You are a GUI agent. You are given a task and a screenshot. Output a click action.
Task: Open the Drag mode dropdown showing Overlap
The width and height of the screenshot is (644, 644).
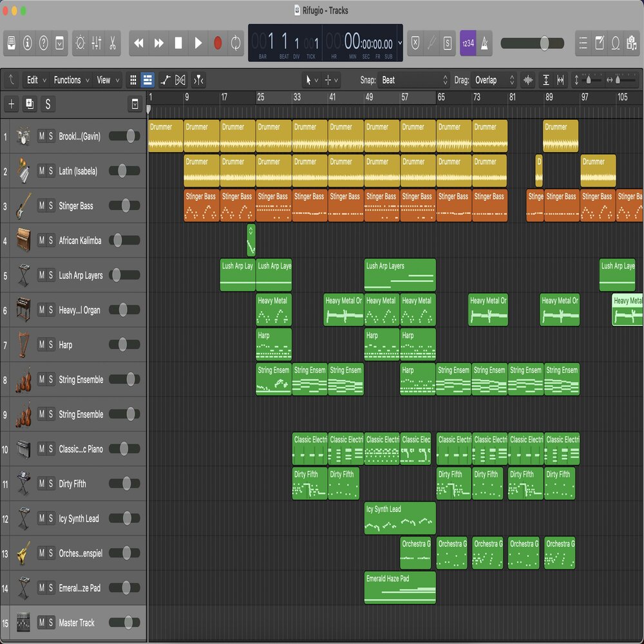click(x=495, y=80)
